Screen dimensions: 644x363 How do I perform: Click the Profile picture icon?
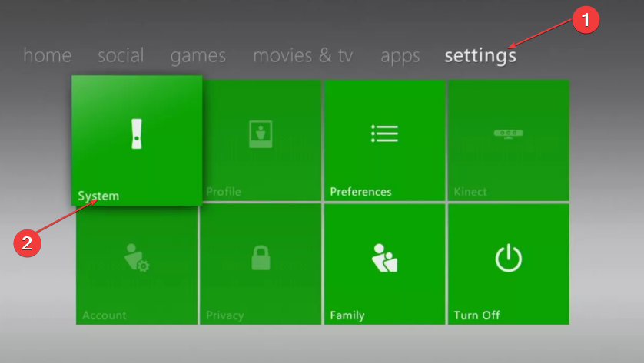pos(261,134)
